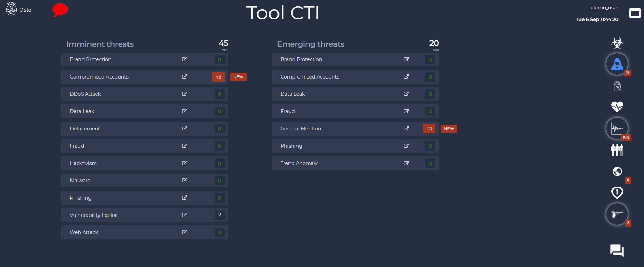Open external link for General Mention row
Screen dimensions: 644x267
(x=406, y=129)
